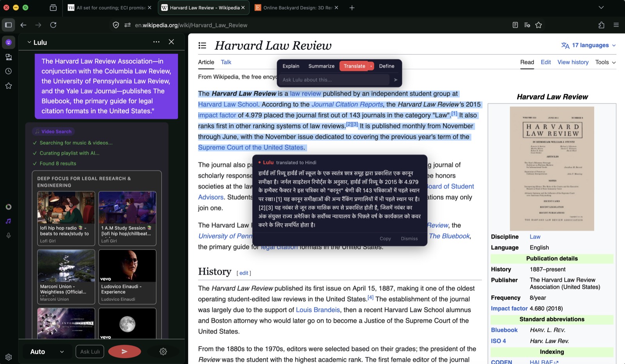625x364 pixels.
Task: Open the list all tabs chevron
Action: point(601,7)
